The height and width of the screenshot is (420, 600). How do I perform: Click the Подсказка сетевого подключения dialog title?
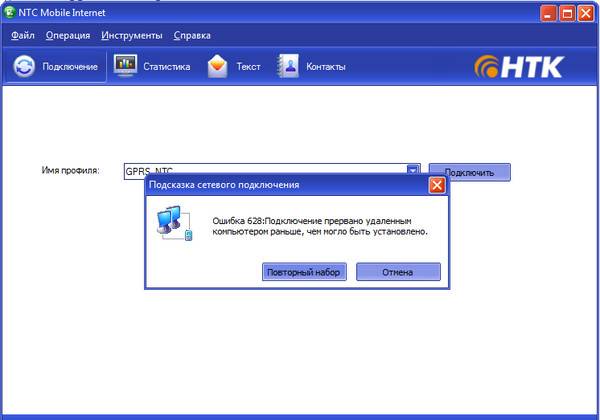pos(224,185)
